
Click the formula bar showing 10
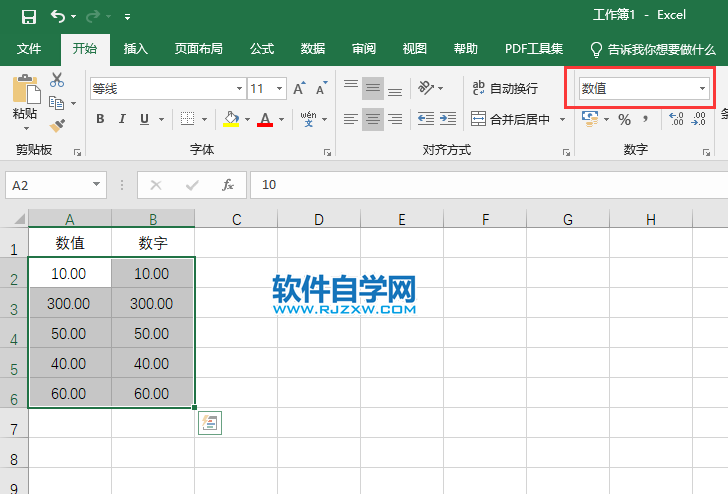(x=489, y=185)
